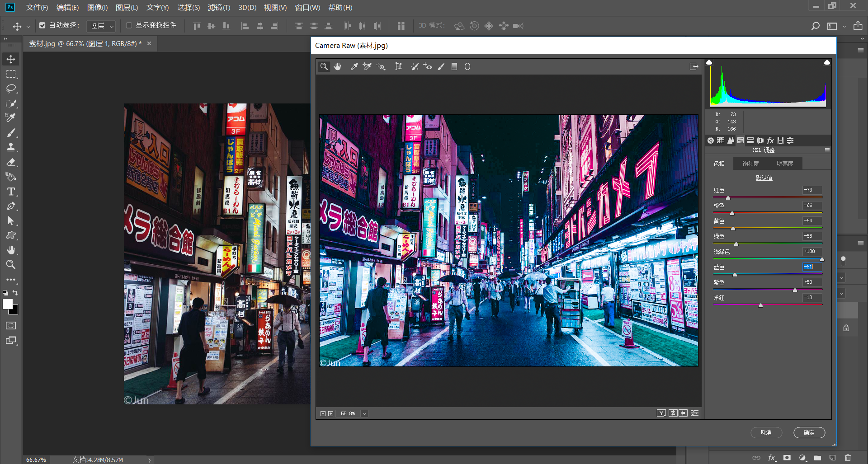868x464 pixels.
Task: Uncheck the 自动选择 checkbox
Action: point(42,25)
